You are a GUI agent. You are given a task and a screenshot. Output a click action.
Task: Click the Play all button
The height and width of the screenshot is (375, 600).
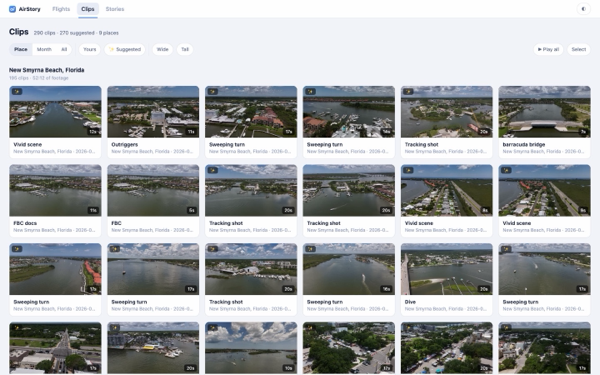coord(548,49)
